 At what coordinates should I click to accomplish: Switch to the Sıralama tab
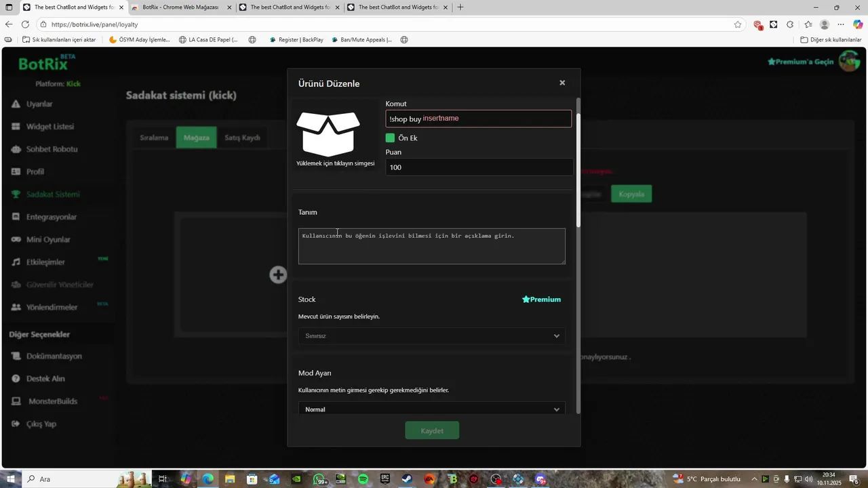click(x=154, y=138)
